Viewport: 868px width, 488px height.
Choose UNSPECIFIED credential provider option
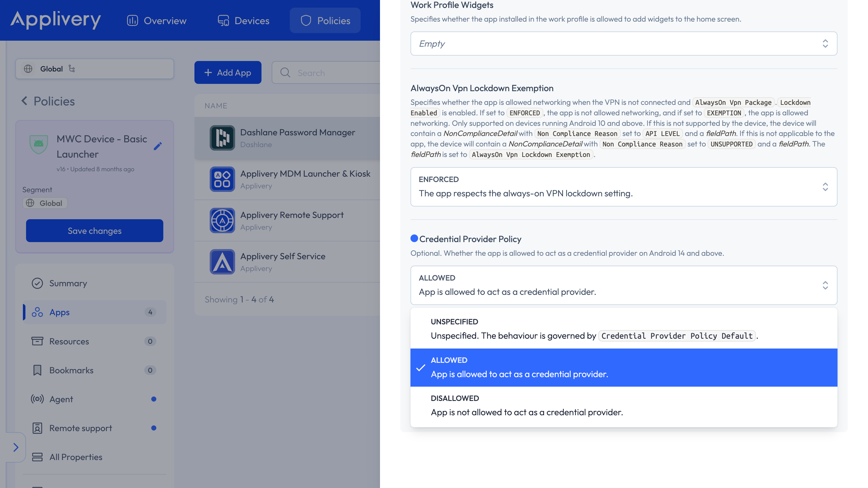[624, 329]
